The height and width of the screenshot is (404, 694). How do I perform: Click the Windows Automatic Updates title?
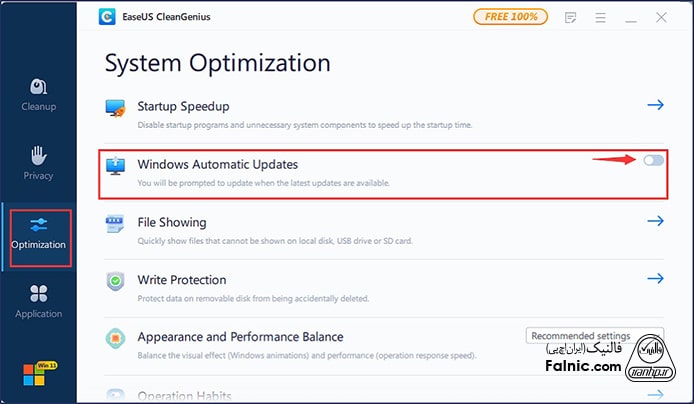tap(217, 164)
